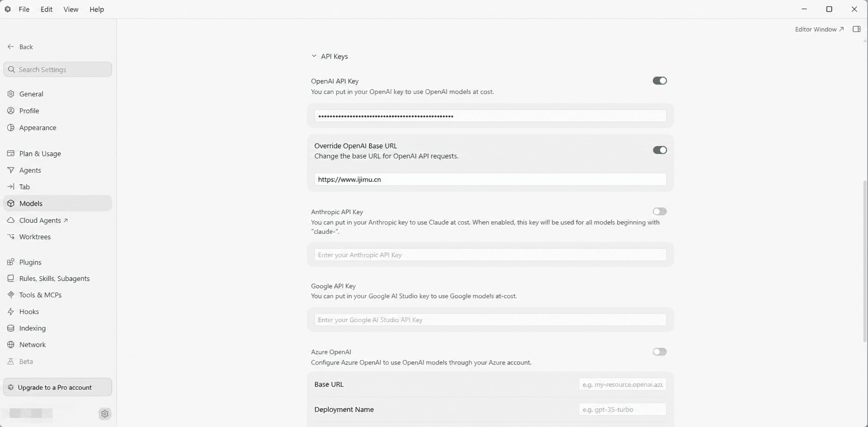Image resolution: width=868 pixels, height=427 pixels.
Task: Click the Google AI Studio API Key field
Action: coord(490,320)
